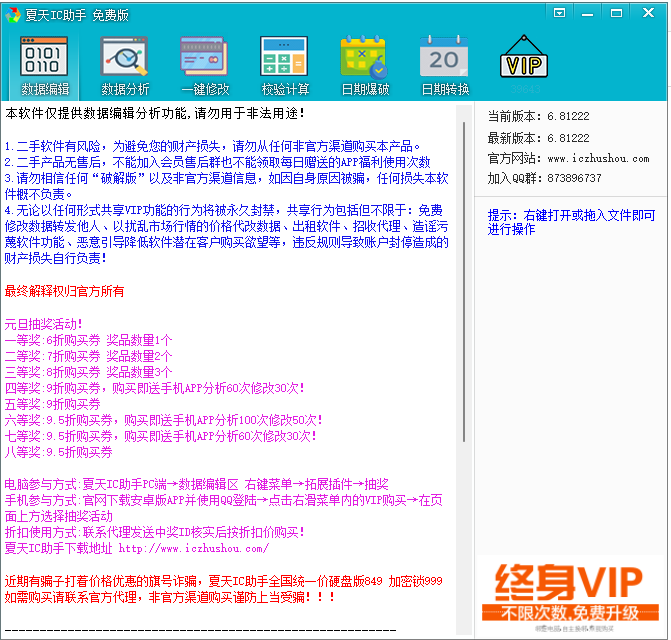671x640 pixels.
Task: Open the title bar dropdown menu button
Action: pyautogui.click(x=559, y=13)
